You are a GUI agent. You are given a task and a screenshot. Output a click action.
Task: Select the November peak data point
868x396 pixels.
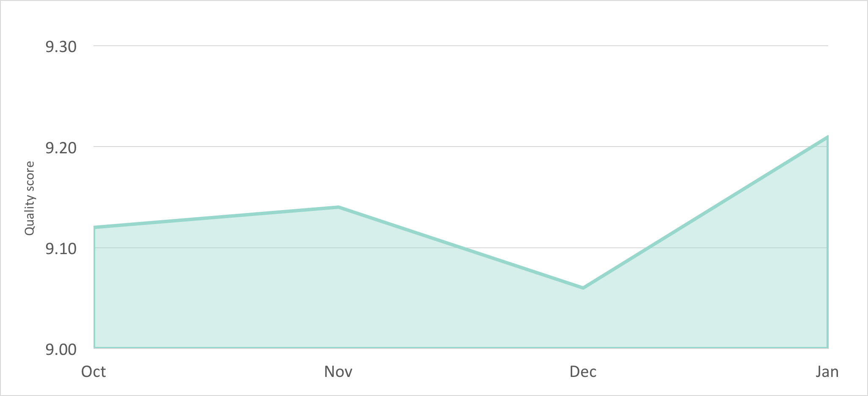[x=339, y=207]
